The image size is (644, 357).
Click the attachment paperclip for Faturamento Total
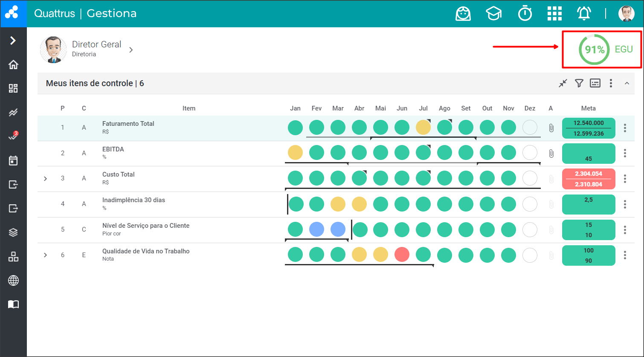(x=551, y=128)
